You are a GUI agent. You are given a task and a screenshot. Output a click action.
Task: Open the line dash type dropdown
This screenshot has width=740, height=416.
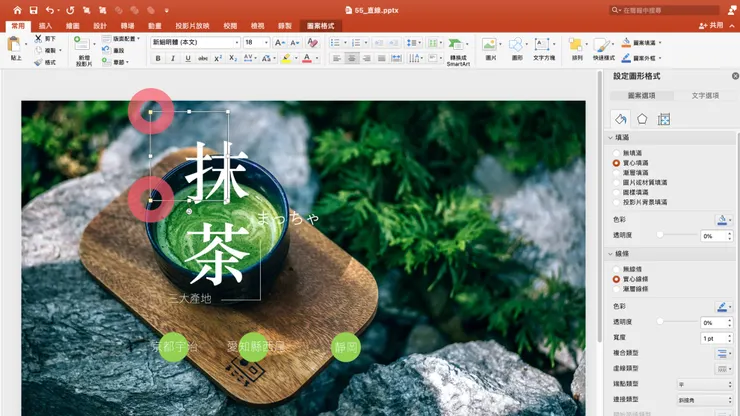723,369
